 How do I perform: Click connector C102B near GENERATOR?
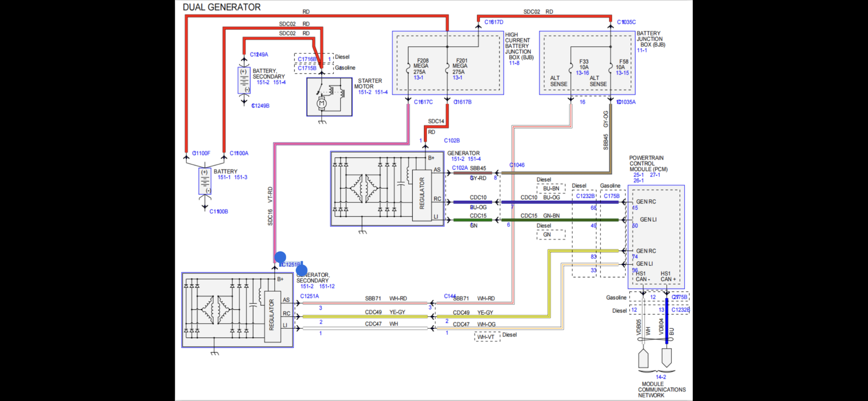coord(451,140)
